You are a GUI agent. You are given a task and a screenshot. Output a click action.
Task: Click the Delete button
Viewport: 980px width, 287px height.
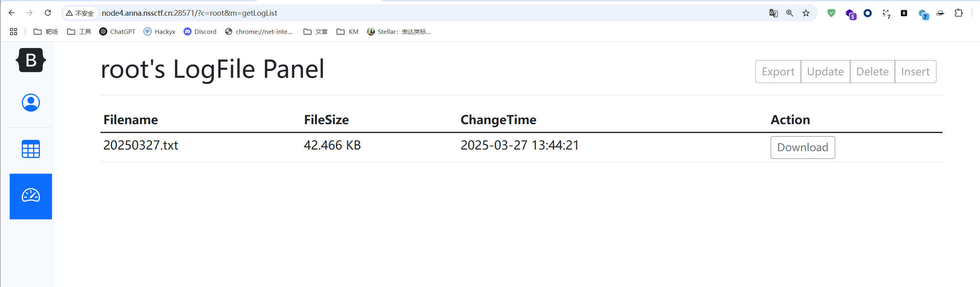tap(872, 72)
